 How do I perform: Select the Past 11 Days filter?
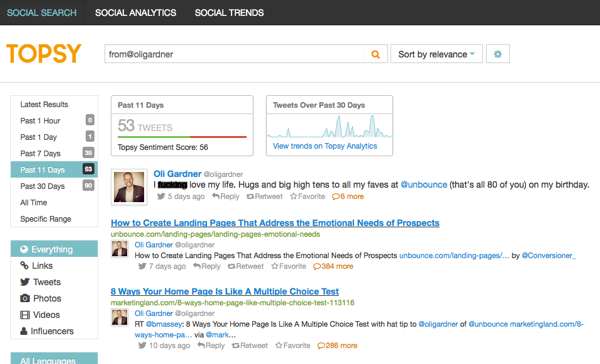[x=54, y=170]
